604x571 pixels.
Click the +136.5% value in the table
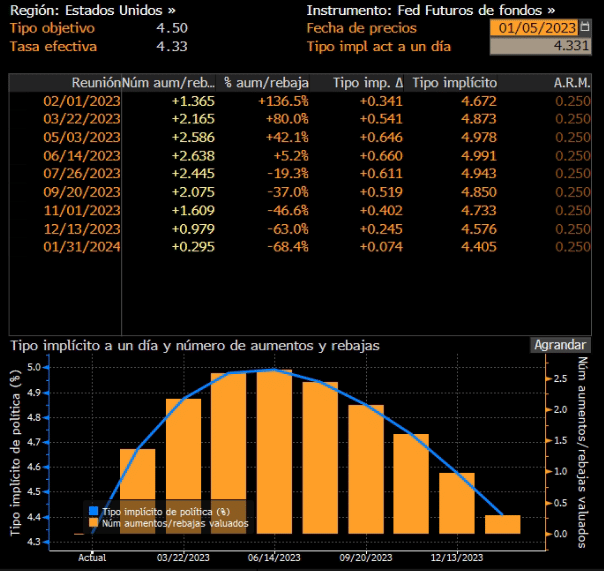(x=284, y=101)
